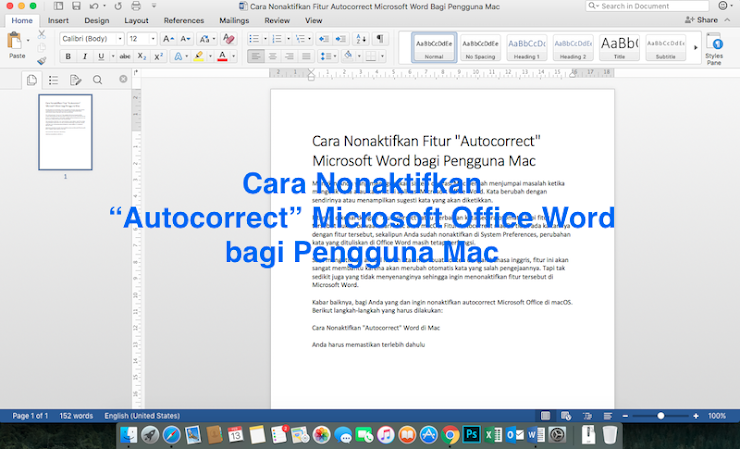Toggle Italic formatting
This screenshot has height=449, width=740.
click(x=84, y=56)
